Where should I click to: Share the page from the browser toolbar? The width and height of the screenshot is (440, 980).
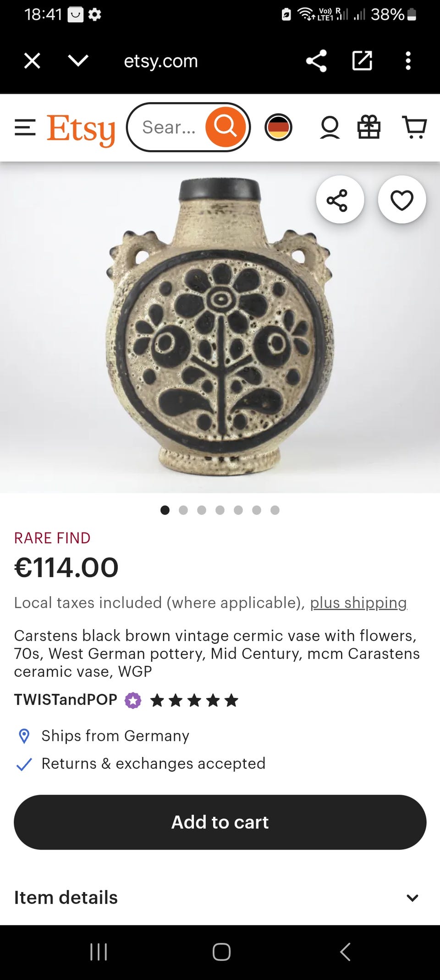(x=316, y=61)
